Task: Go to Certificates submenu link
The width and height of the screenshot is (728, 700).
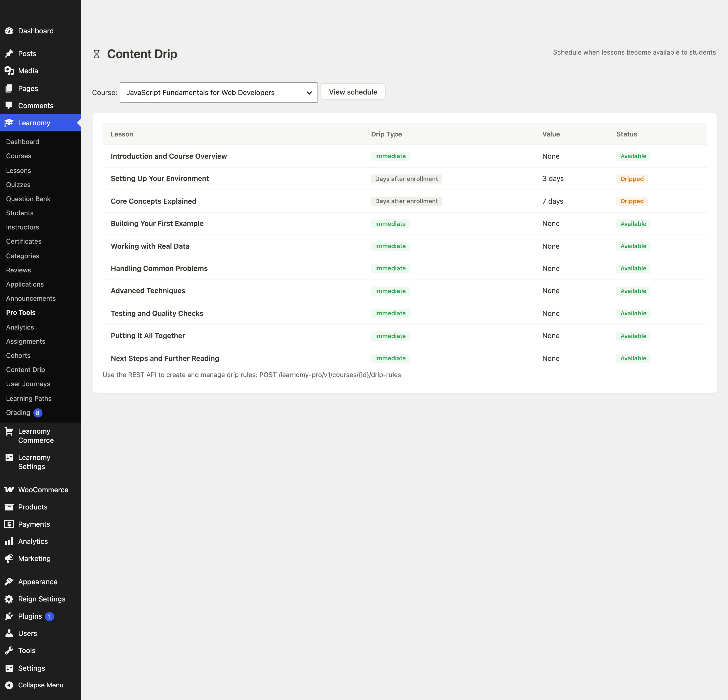Action: (24, 241)
